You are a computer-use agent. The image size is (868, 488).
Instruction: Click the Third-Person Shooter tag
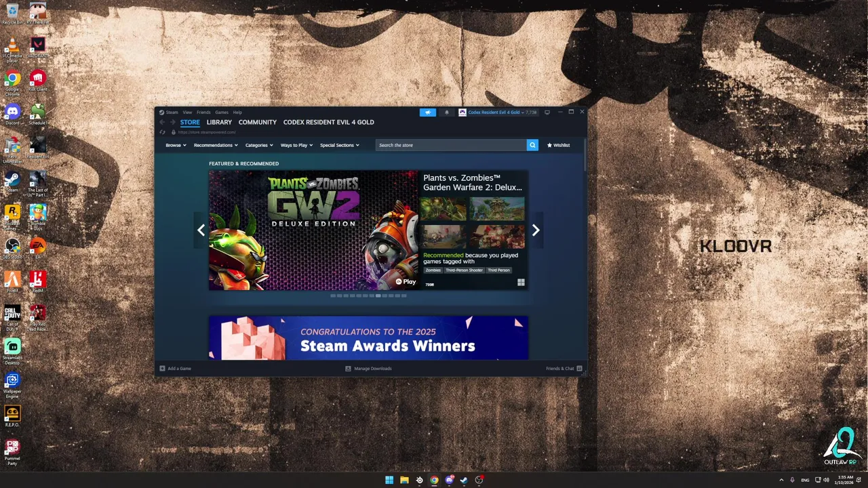coord(465,270)
